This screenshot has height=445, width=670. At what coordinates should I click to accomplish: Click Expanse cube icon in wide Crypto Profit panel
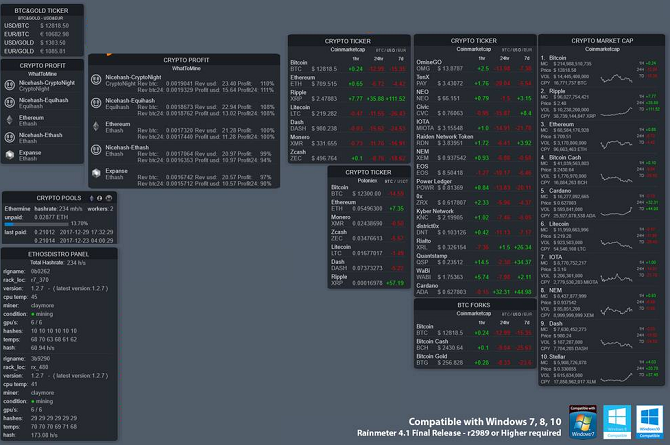(x=96, y=173)
